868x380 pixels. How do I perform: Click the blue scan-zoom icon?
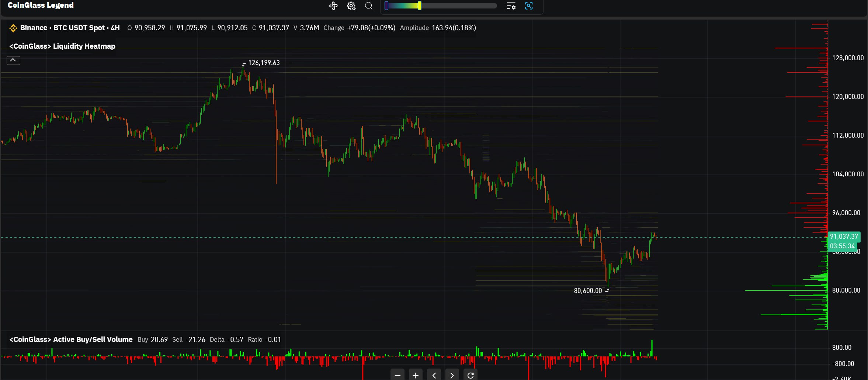(529, 6)
